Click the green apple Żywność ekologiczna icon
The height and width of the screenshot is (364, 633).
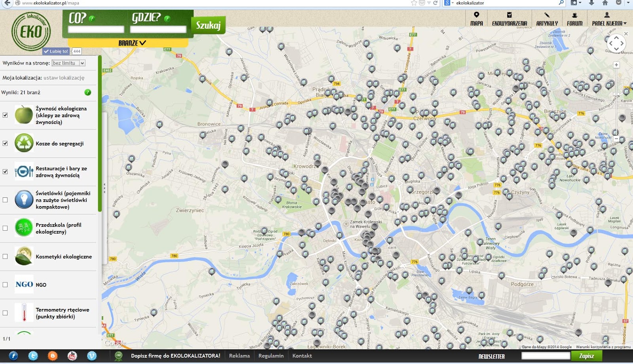pos(24,115)
